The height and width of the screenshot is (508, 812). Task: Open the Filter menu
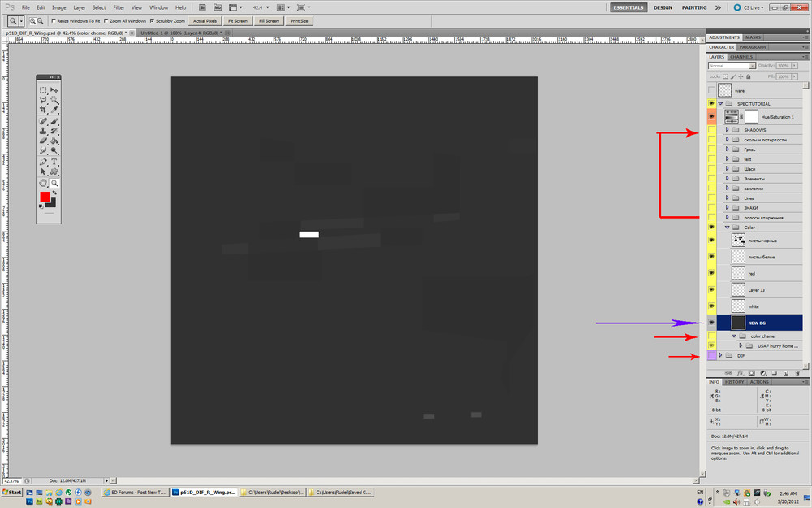(119, 7)
